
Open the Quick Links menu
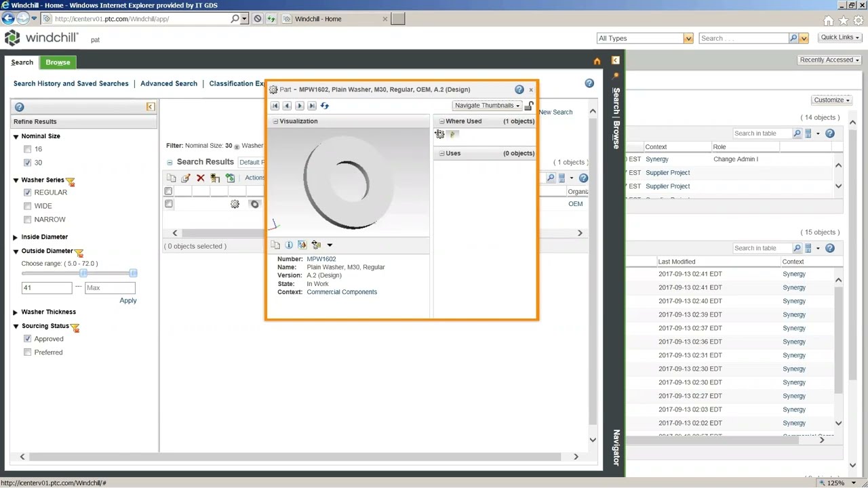(840, 38)
